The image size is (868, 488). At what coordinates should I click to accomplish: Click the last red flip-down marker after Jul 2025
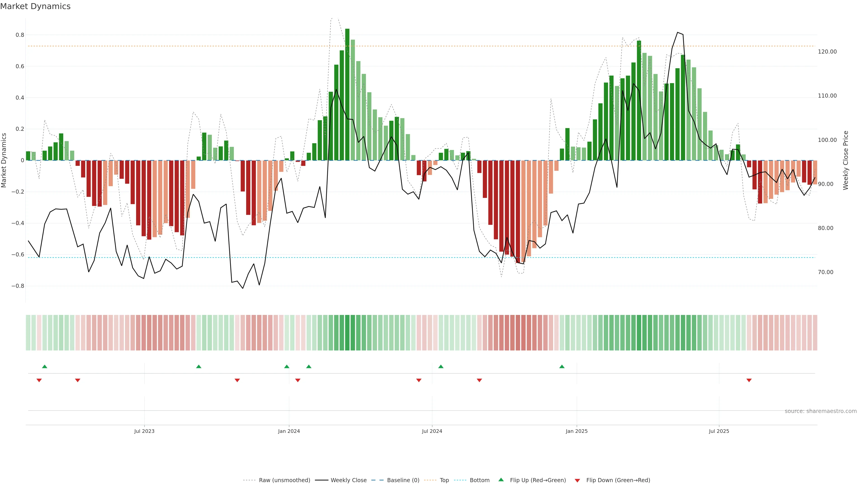[x=749, y=380]
